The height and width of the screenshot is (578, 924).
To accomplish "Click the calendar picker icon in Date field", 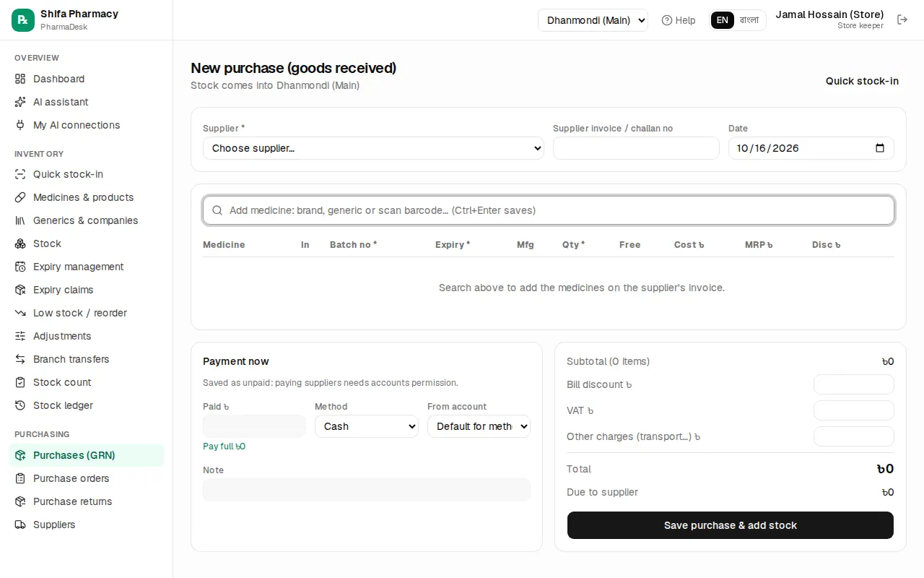I will pyautogui.click(x=880, y=148).
